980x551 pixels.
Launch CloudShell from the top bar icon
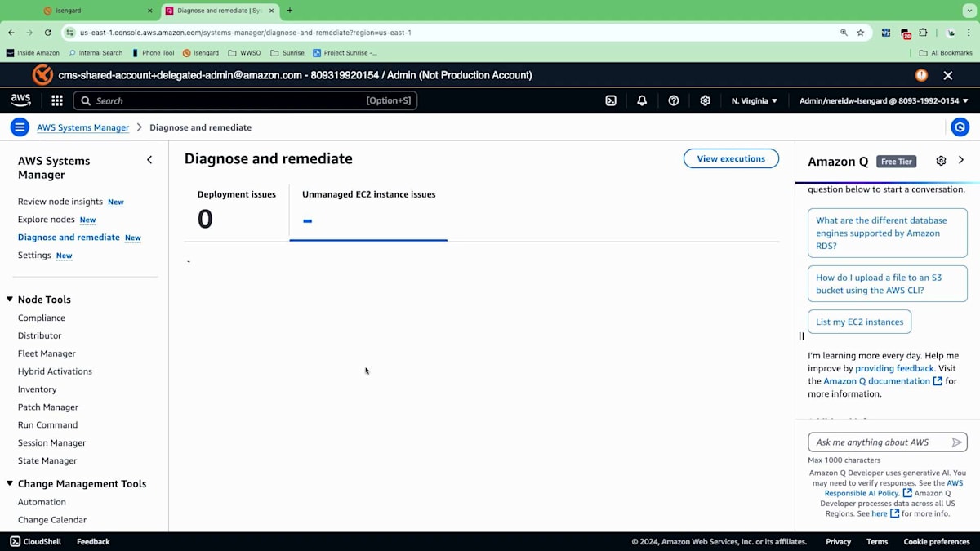pos(611,100)
